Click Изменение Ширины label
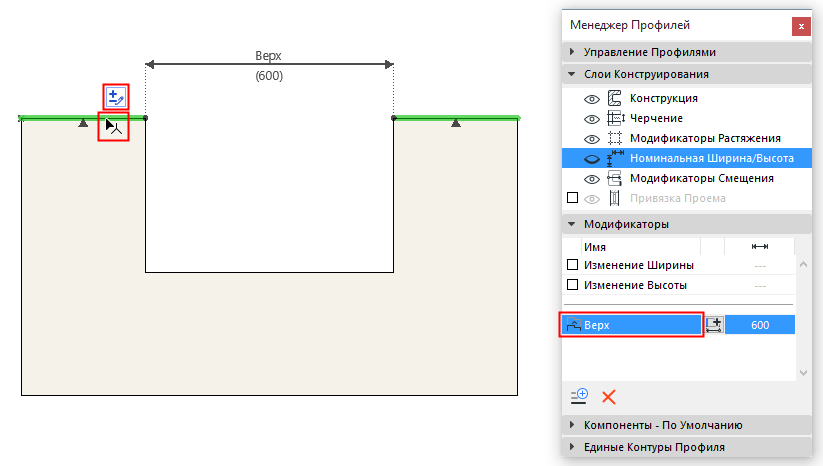 click(639, 265)
